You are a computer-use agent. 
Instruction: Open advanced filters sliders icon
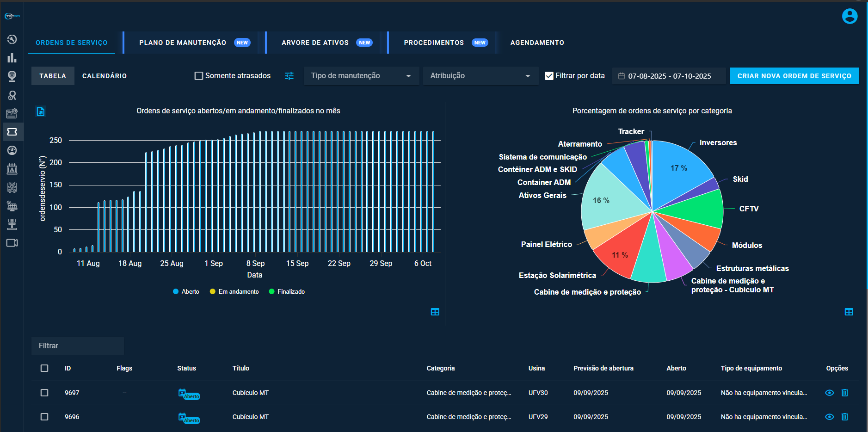click(289, 76)
